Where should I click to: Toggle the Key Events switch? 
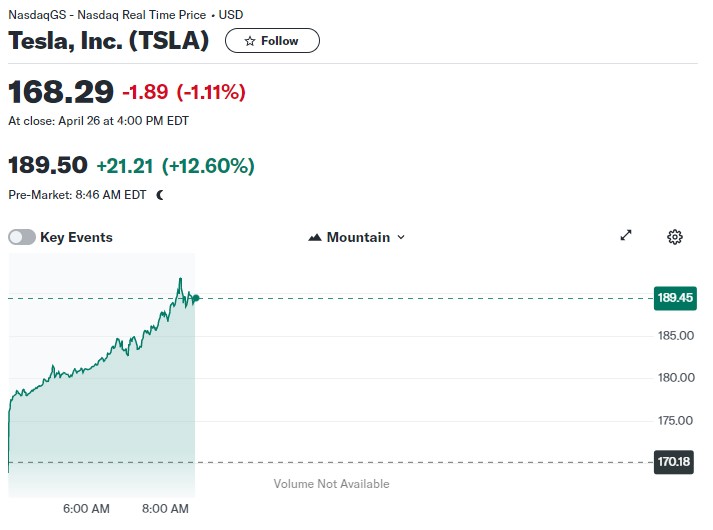(22, 238)
